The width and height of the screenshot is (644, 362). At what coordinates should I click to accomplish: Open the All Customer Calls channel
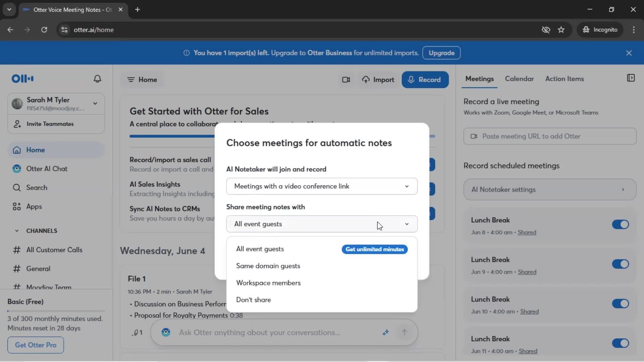pos(54,250)
